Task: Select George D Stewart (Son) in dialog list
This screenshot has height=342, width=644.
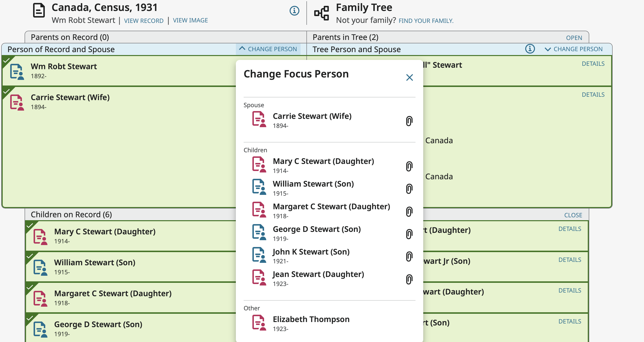Action: pyautogui.click(x=316, y=229)
